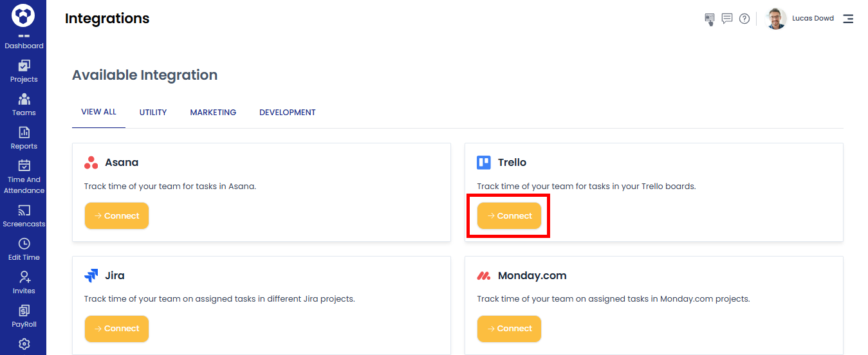Open Invites in the sidebar

(24, 283)
